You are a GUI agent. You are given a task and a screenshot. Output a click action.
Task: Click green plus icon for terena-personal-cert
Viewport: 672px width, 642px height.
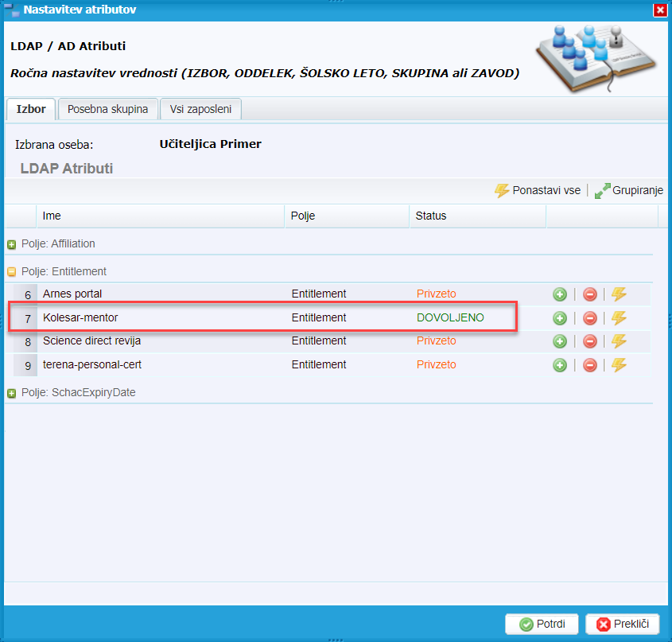coord(560,365)
